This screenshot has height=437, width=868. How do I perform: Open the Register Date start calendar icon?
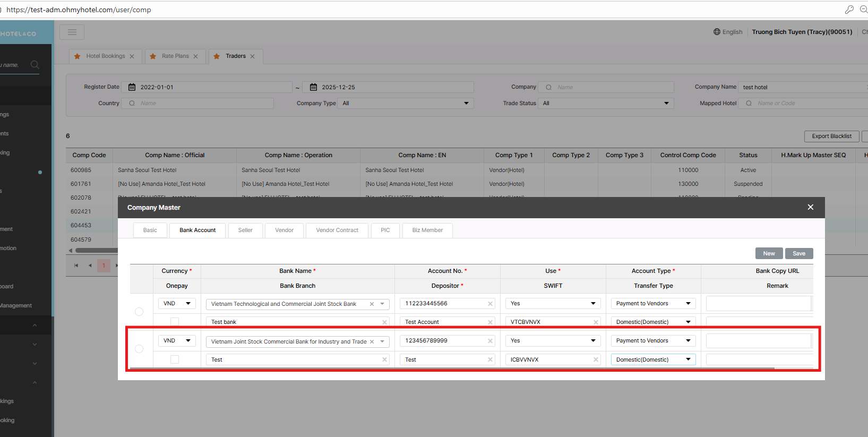pyautogui.click(x=132, y=87)
